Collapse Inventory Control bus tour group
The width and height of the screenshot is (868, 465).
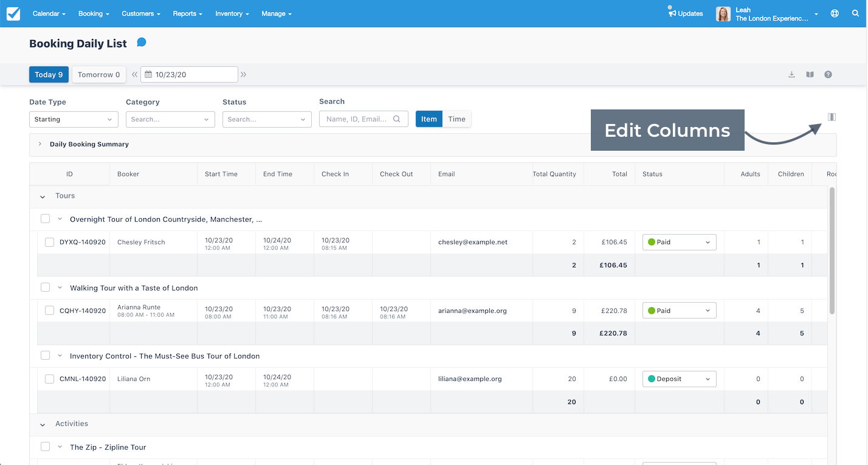pos(60,356)
